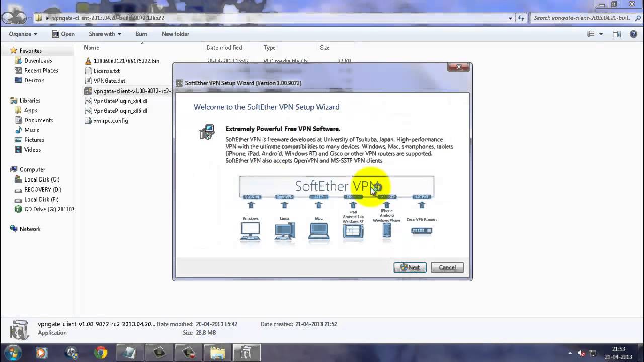Viewport: 644px width, 362px height.
Task: Cancel the SoftEther VPN setup wizard
Action: [447, 267]
